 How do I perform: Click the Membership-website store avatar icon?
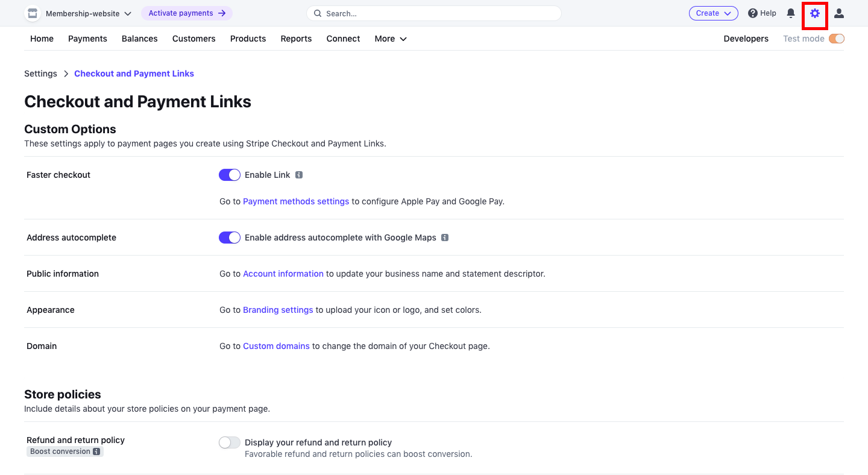(33, 13)
